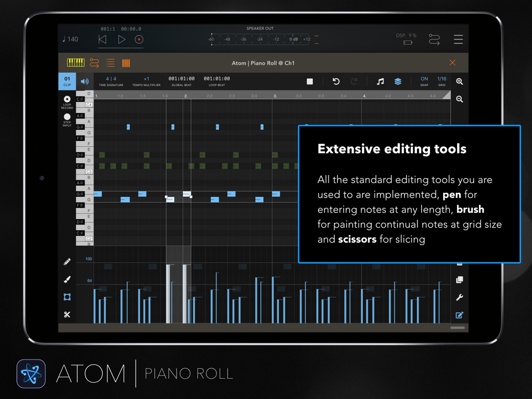Click bar 4 marker on the ruler
The height and width of the screenshot is (399, 532).
click(x=364, y=96)
